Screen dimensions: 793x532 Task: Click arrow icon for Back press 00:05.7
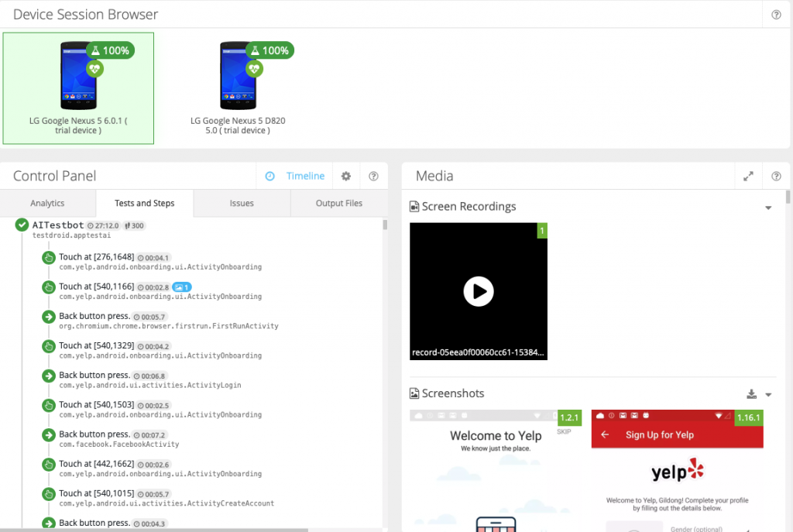point(49,317)
